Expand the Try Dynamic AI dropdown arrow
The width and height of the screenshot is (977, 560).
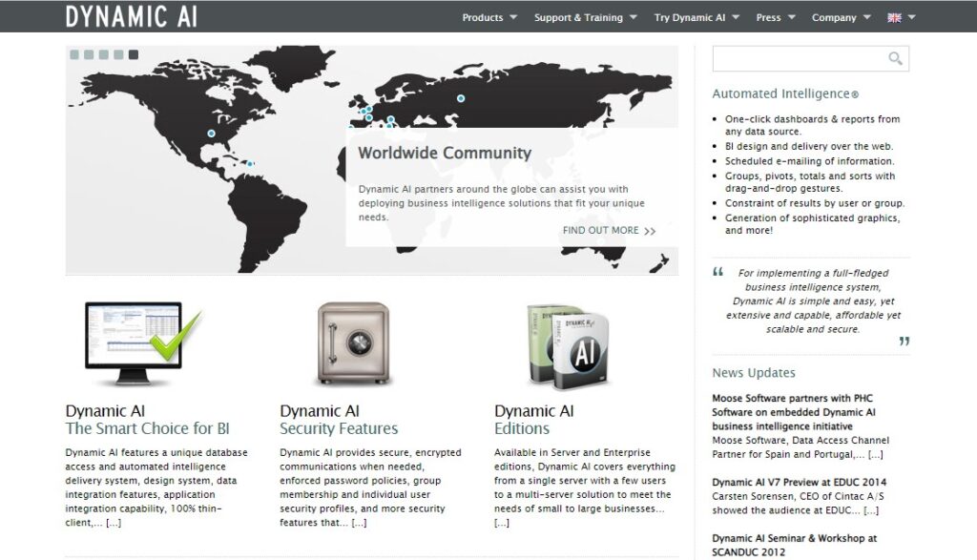pyautogui.click(x=736, y=17)
